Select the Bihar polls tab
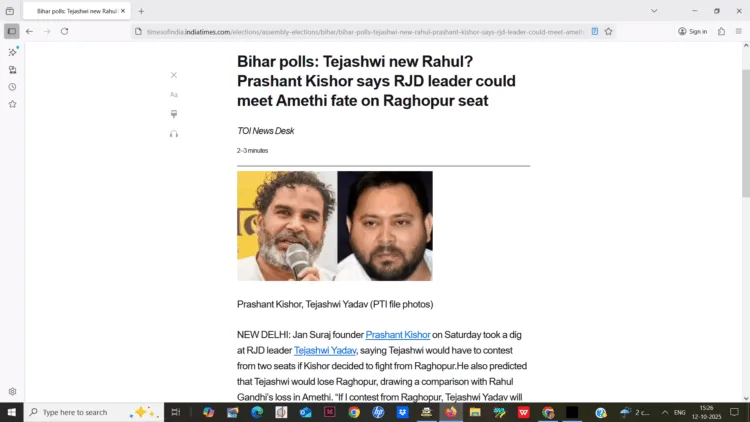The width and height of the screenshot is (750, 422). 77,11
